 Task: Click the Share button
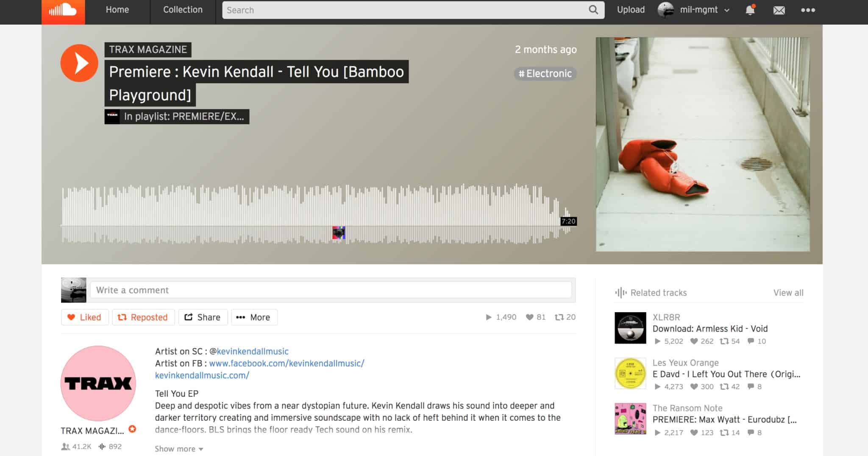point(203,317)
